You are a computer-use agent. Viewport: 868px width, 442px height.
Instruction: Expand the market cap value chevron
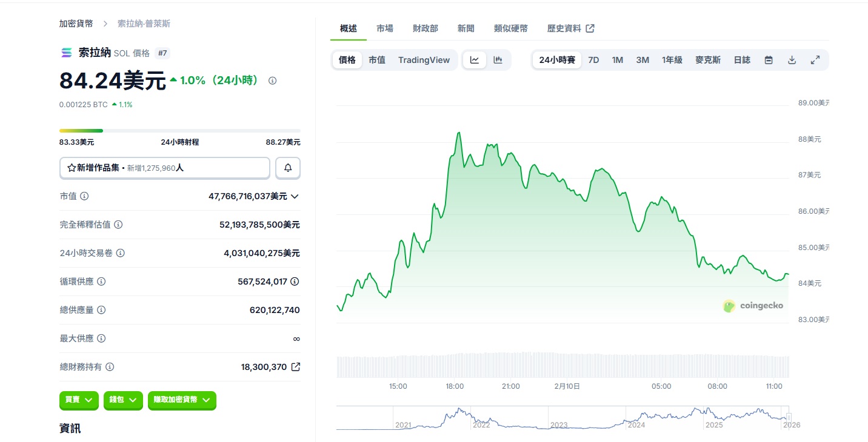coord(295,196)
